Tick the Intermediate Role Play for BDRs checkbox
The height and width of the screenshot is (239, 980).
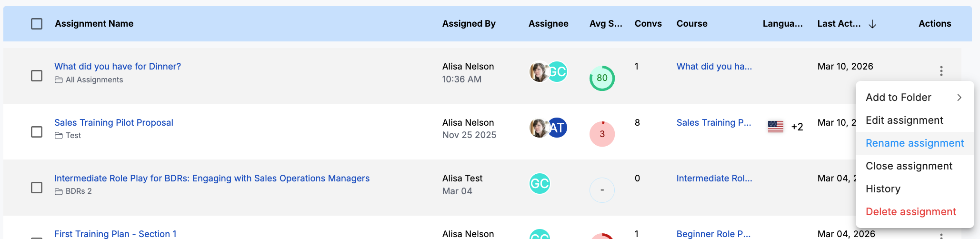37,188
